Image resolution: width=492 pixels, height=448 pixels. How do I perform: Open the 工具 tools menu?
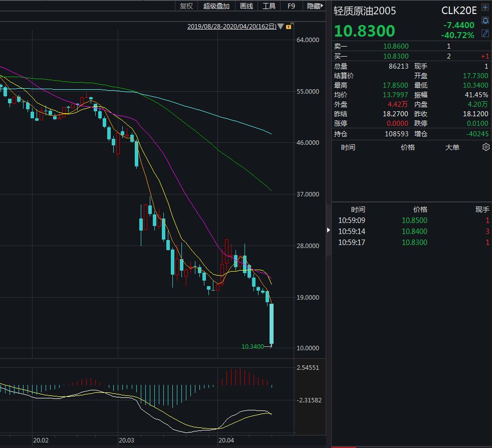pos(269,6)
